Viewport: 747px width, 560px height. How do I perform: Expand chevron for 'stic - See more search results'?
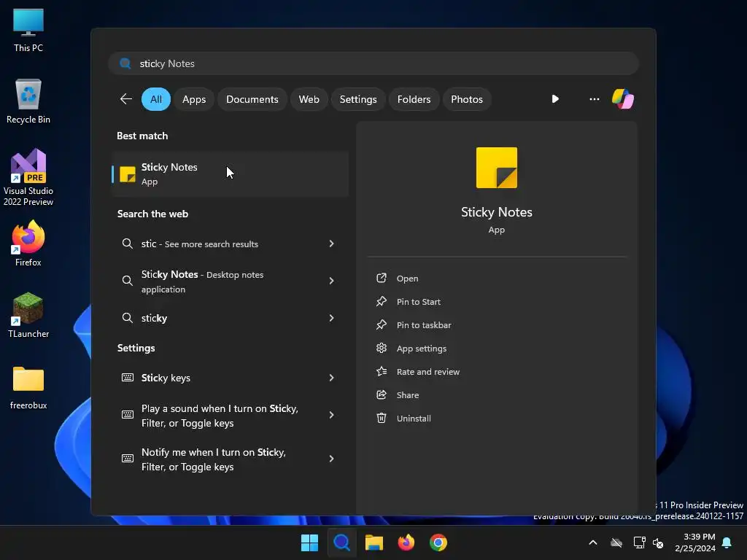332,244
